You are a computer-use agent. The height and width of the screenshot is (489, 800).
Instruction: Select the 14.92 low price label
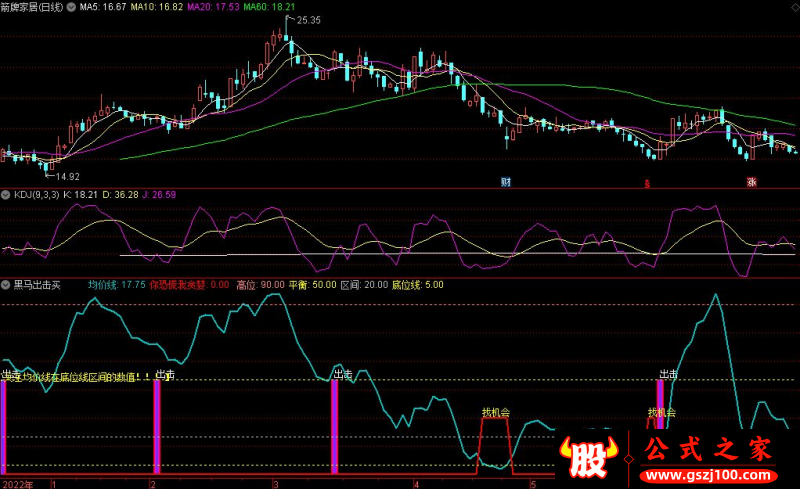(x=66, y=177)
